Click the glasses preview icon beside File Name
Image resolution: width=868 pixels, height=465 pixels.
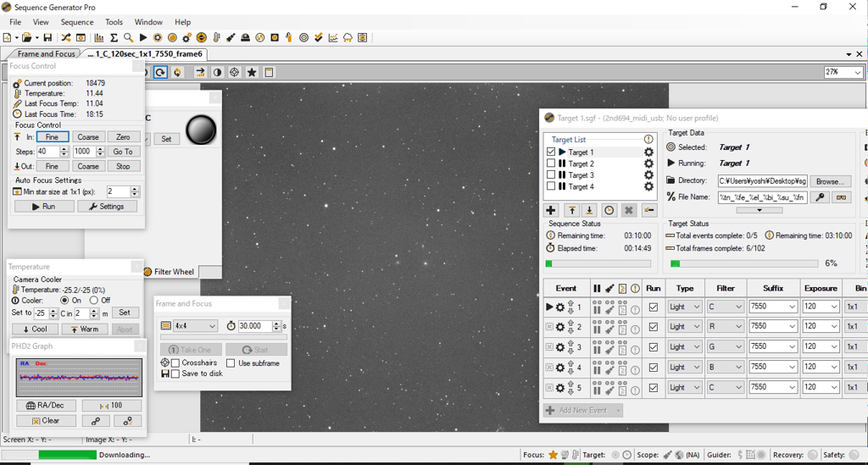click(842, 197)
